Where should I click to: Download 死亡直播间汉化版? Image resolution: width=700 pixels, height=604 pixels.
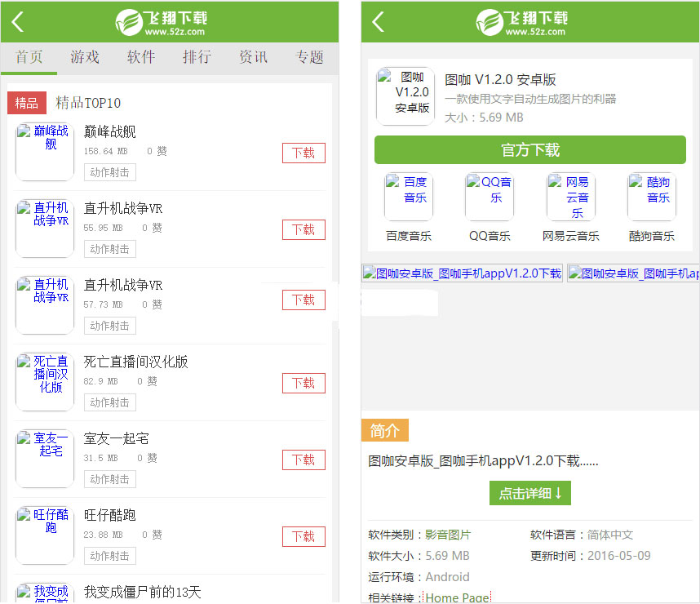pos(303,384)
